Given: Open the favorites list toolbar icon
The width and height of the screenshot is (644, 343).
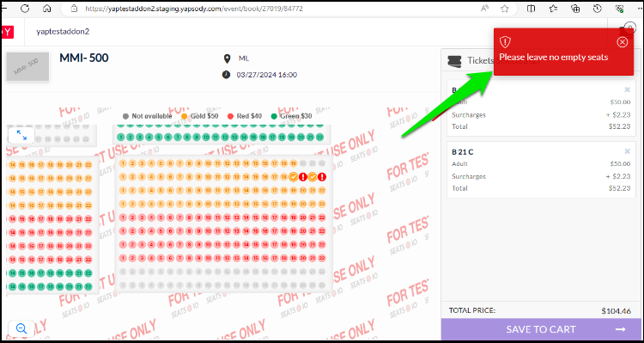Looking at the screenshot, I should coord(553,9).
